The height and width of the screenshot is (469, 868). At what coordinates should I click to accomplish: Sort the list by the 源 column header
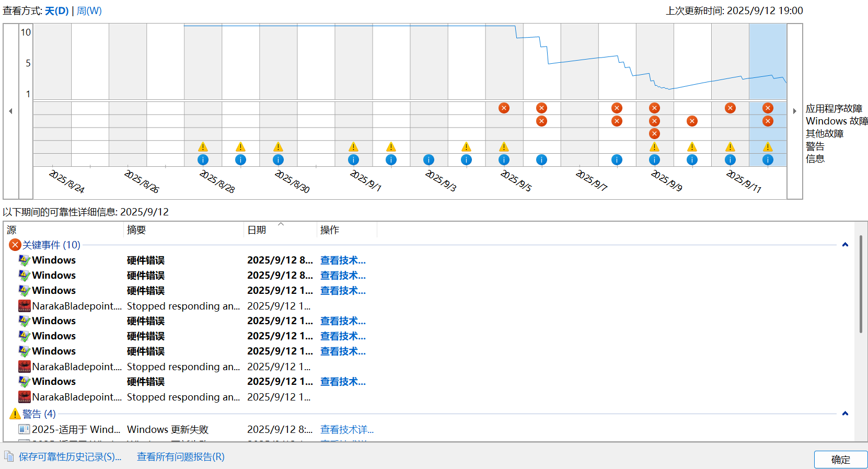tap(63, 230)
